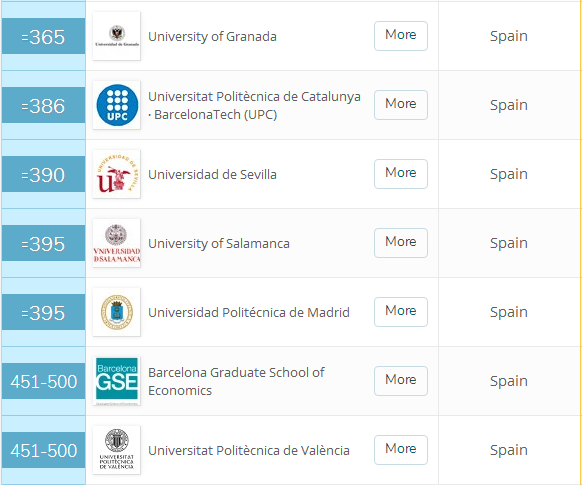Image resolution: width=582 pixels, height=485 pixels.
Task: Open More for Universitat Politècnica de València
Action: [x=401, y=450]
